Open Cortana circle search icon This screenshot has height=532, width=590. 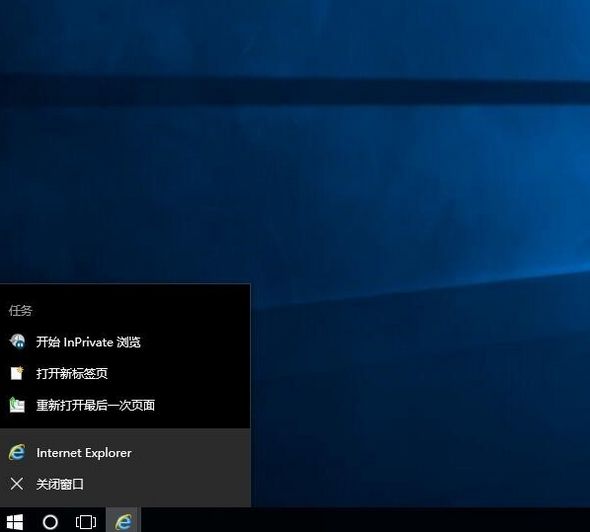(x=50, y=522)
